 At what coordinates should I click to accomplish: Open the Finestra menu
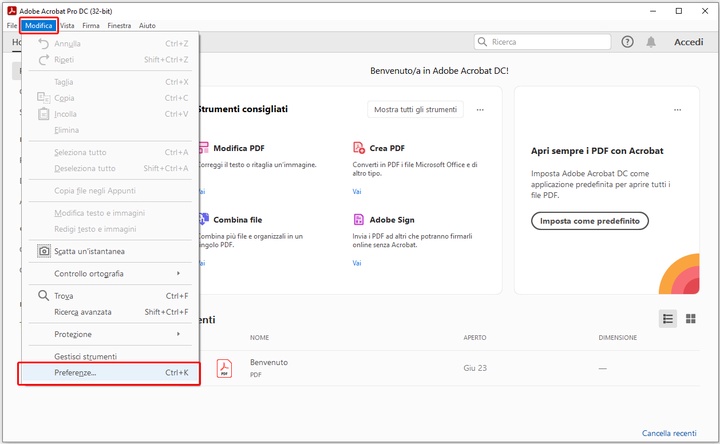coord(119,26)
